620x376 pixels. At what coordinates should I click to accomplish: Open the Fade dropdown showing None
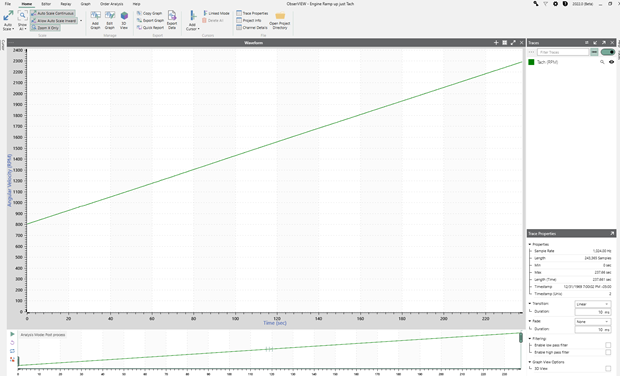pos(592,322)
